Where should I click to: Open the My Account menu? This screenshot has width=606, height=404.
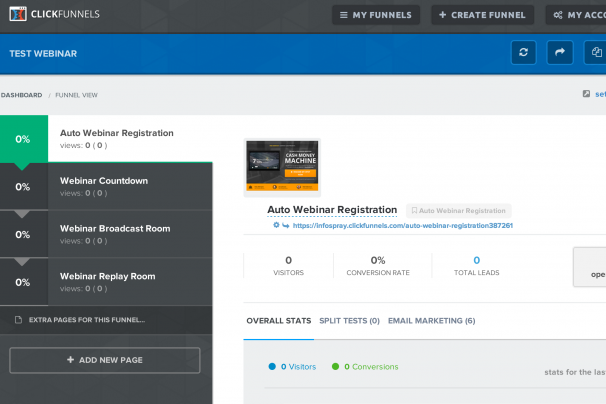[576, 15]
